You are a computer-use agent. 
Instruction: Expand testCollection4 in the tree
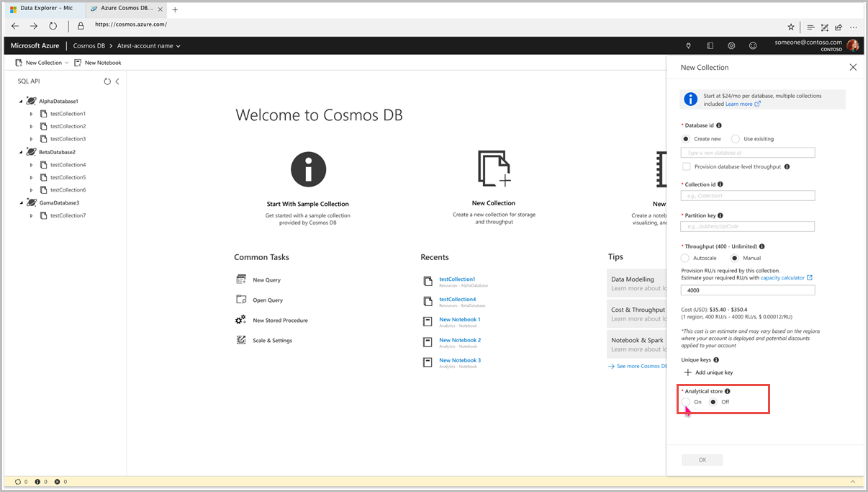pos(32,165)
